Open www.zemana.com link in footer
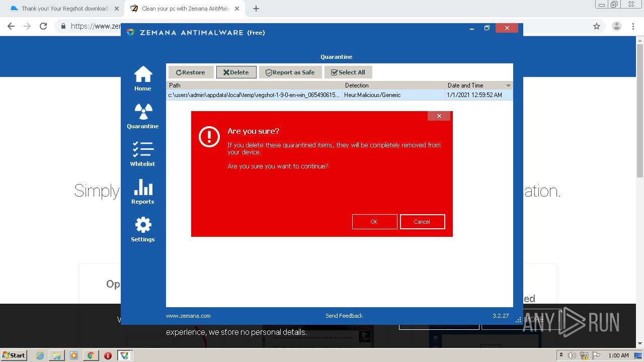 click(x=188, y=316)
